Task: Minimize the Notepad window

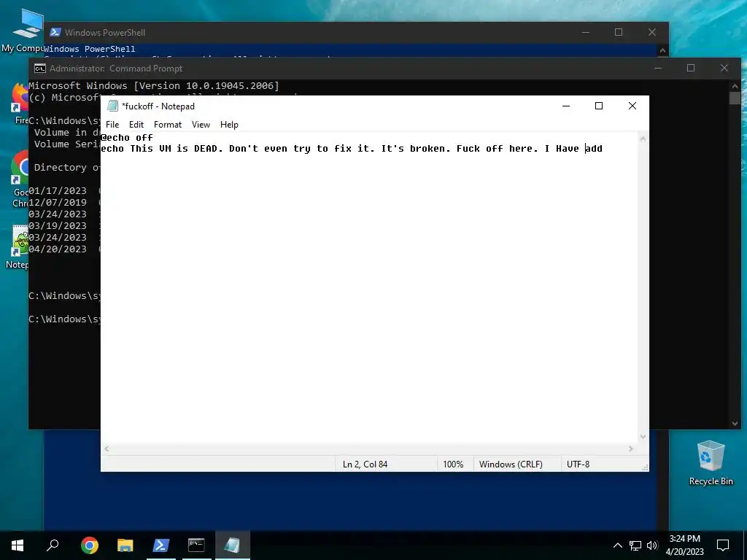Action: point(566,106)
